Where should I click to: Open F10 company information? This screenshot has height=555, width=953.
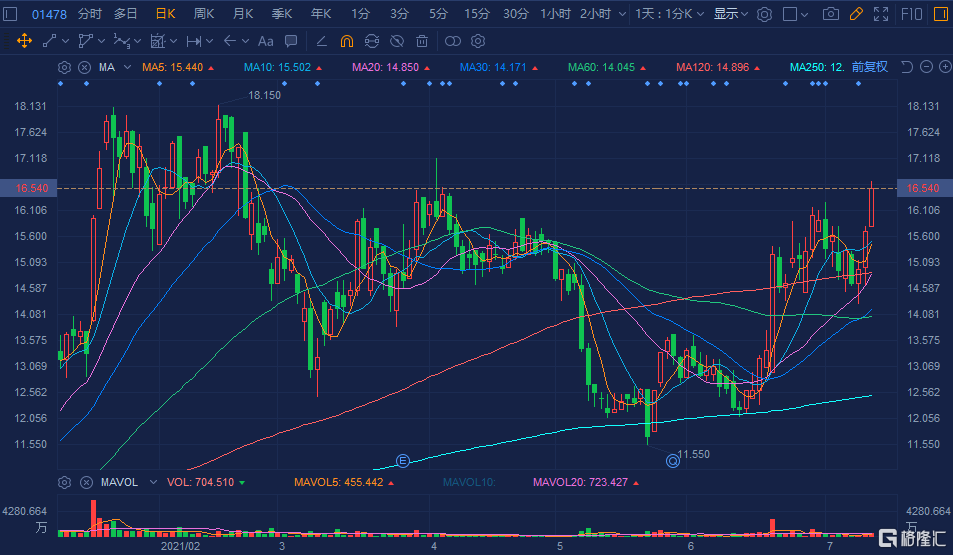coord(912,14)
